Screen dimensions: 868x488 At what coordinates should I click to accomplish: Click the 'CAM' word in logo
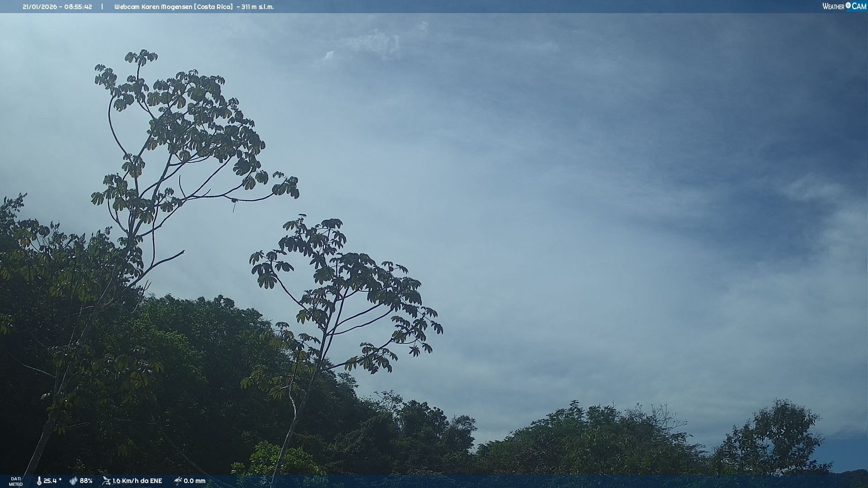859,6
